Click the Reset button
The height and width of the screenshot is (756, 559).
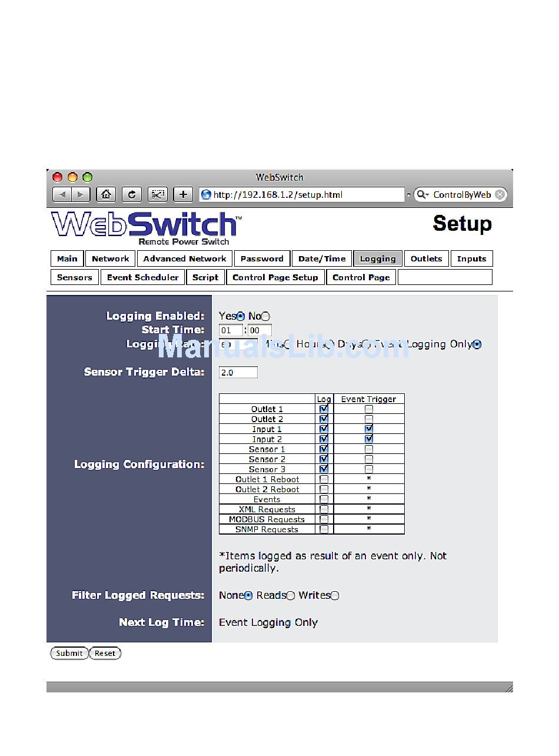105,653
